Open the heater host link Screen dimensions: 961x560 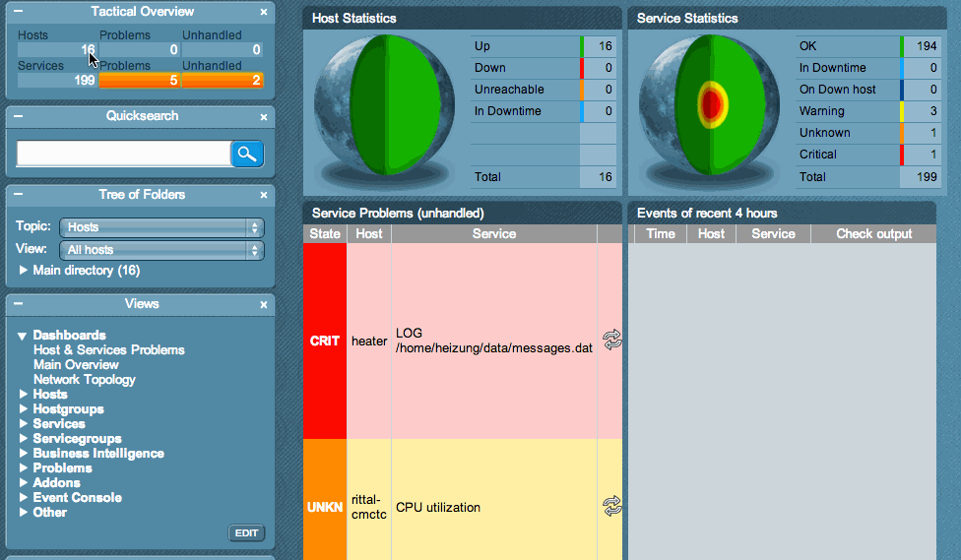(369, 342)
